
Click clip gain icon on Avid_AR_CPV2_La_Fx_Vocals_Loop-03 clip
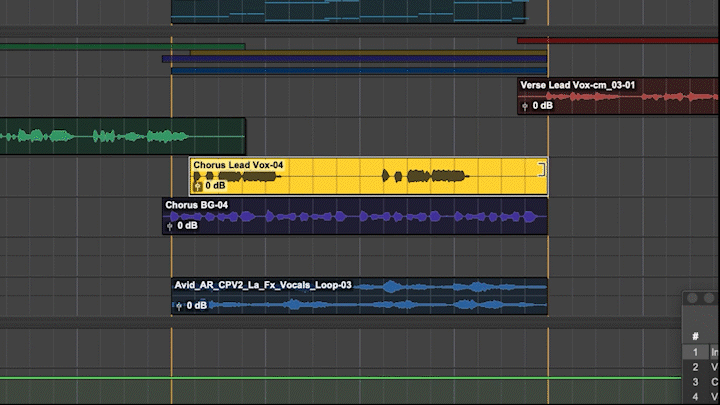point(178,306)
